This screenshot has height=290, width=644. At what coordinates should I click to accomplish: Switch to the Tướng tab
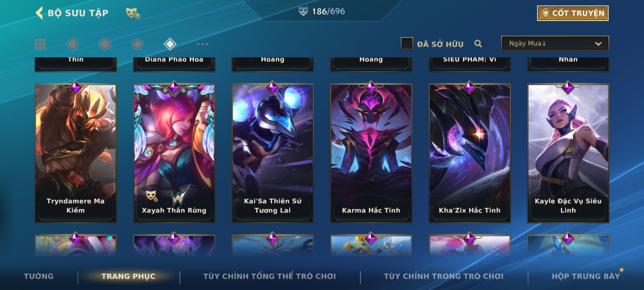pos(39,276)
